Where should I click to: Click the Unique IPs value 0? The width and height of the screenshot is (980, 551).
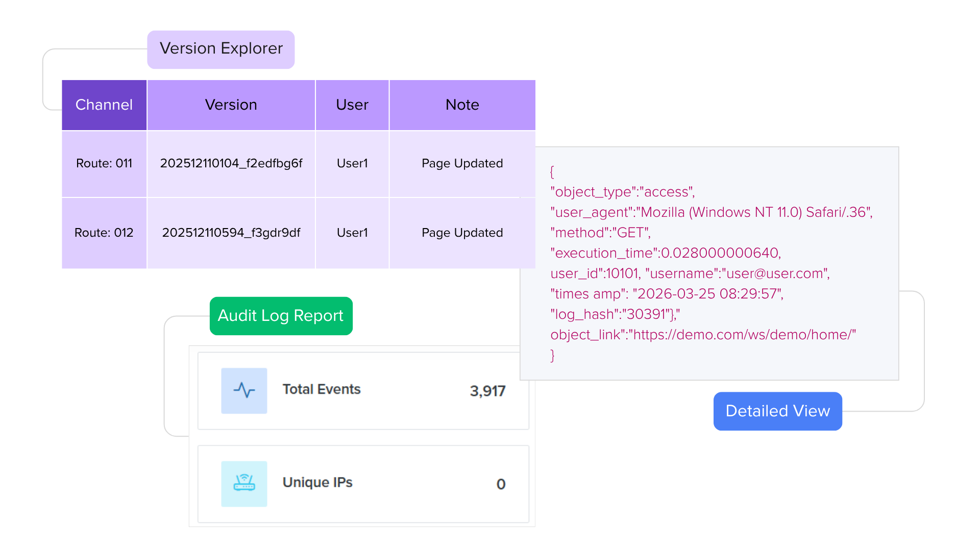pyautogui.click(x=501, y=484)
